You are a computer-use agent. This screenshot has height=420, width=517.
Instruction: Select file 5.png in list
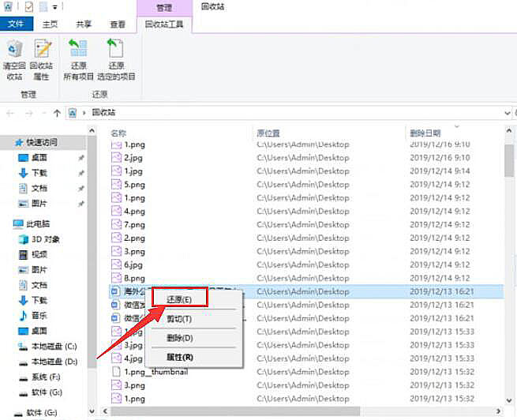(134, 184)
